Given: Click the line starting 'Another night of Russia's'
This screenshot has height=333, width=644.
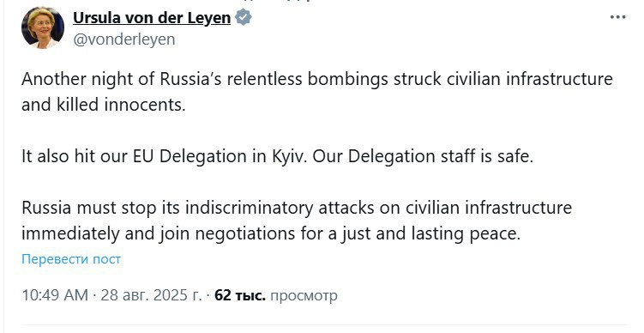Looking at the screenshot, I should tap(317, 79).
